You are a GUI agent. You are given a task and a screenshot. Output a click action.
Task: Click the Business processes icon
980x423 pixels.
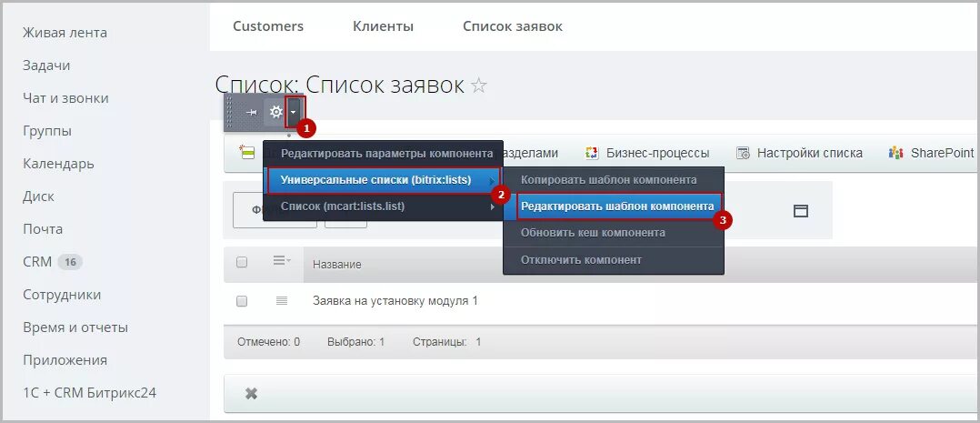pyautogui.click(x=591, y=153)
